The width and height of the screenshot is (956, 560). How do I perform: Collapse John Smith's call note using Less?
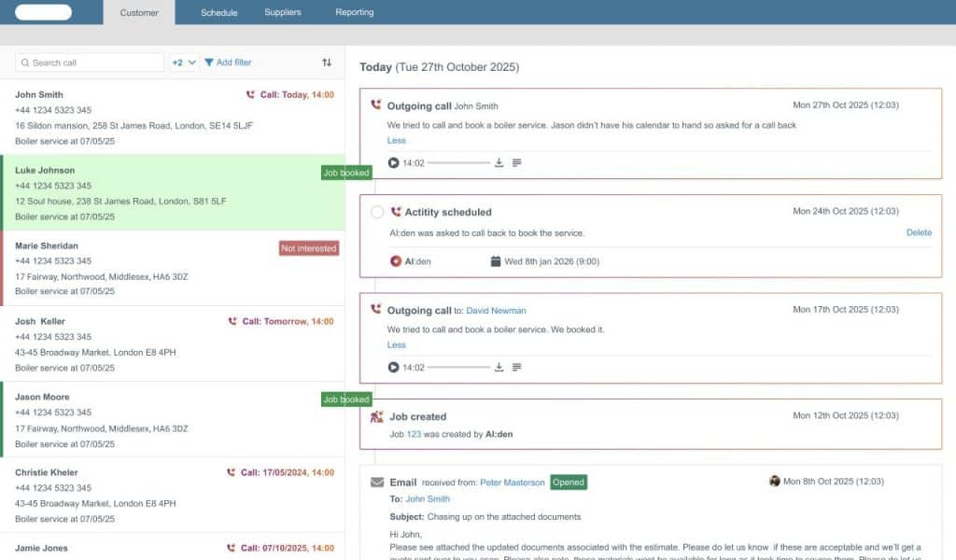click(x=396, y=140)
